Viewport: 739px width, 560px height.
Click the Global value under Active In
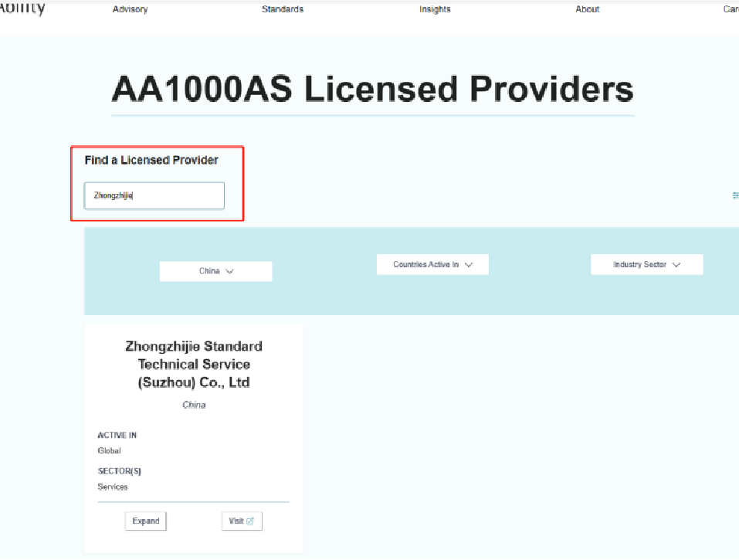pyautogui.click(x=109, y=450)
